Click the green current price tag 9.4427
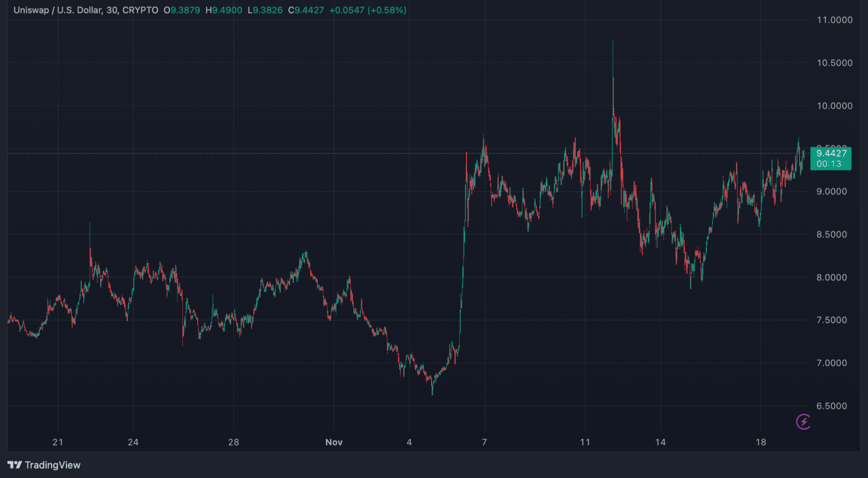The image size is (868, 478). [x=831, y=159]
